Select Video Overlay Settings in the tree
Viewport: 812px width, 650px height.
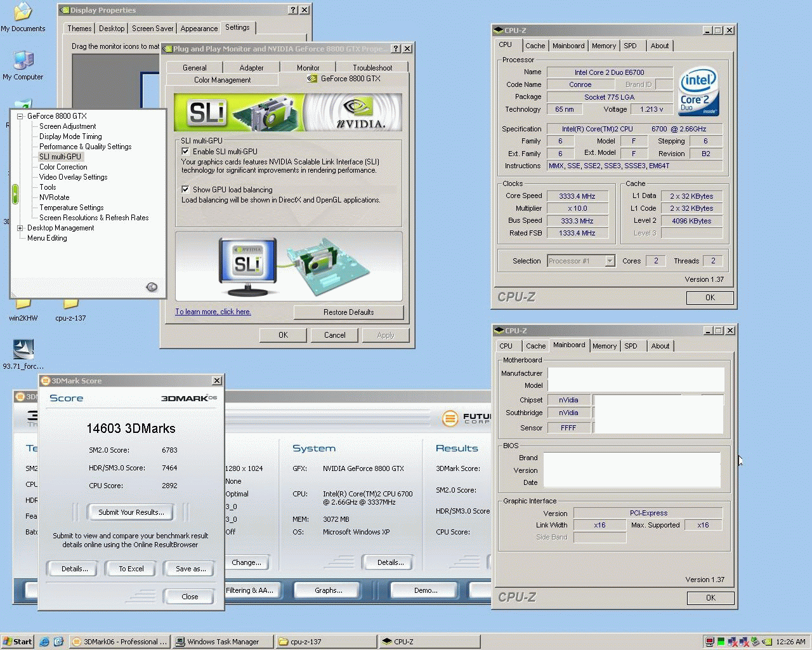click(x=73, y=177)
